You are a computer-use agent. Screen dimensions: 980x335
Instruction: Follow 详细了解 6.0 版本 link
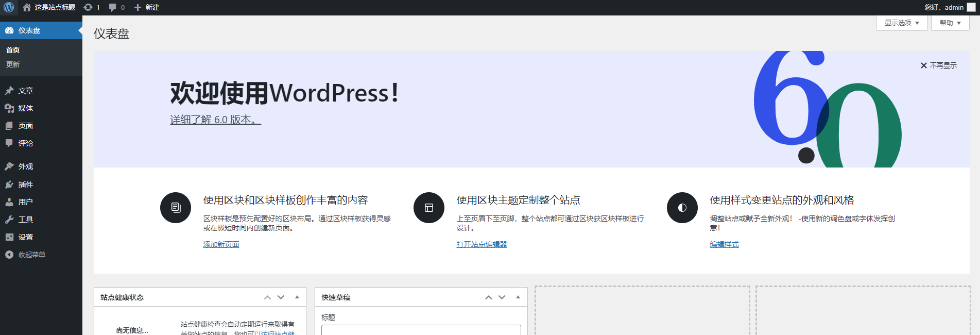216,120
